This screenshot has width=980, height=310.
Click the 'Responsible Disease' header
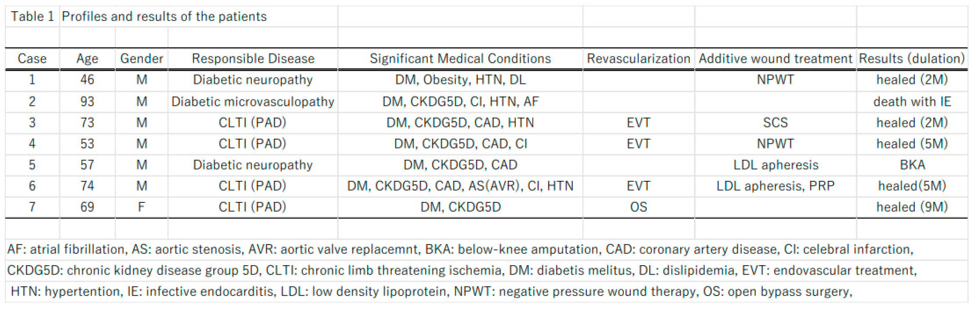pos(253,58)
